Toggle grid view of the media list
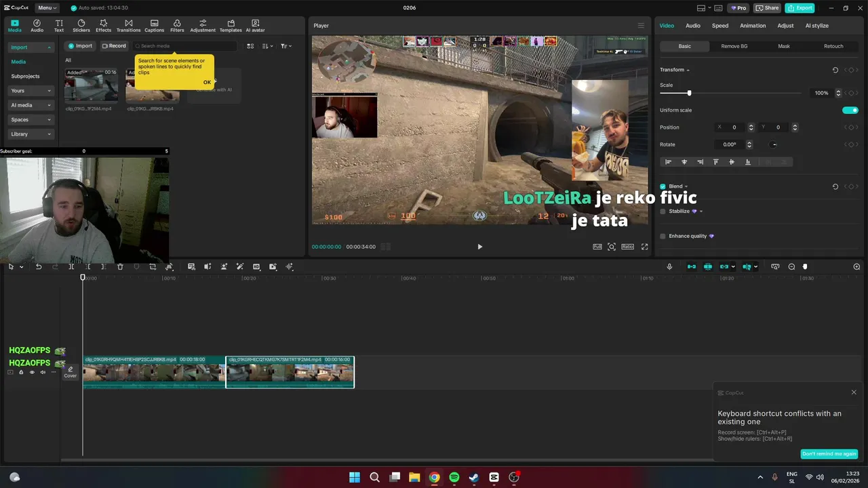Image resolution: width=868 pixels, height=488 pixels. pos(250,46)
